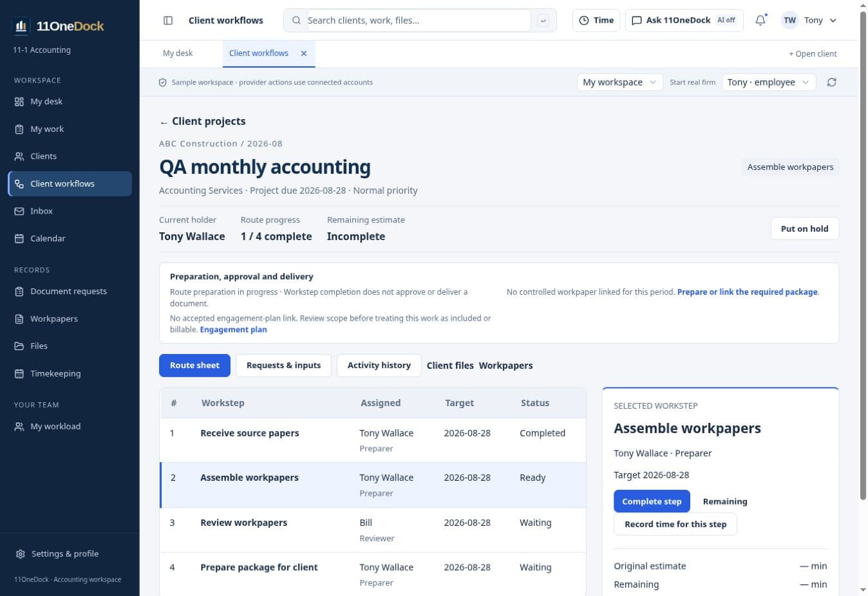Expand the My workspace dropdown
868x596 pixels.
[619, 82]
